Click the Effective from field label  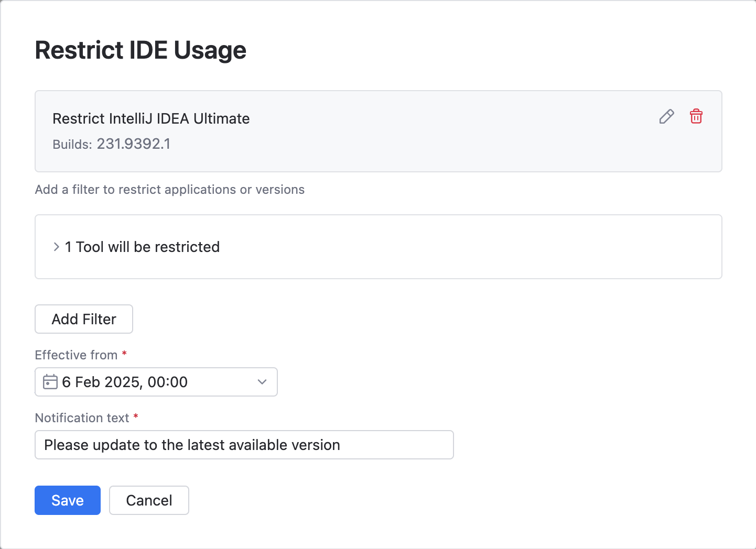[75, 355]
